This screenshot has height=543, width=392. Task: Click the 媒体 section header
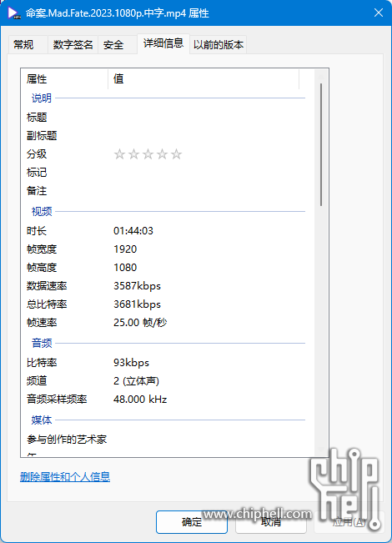click(x=42, y=420)
